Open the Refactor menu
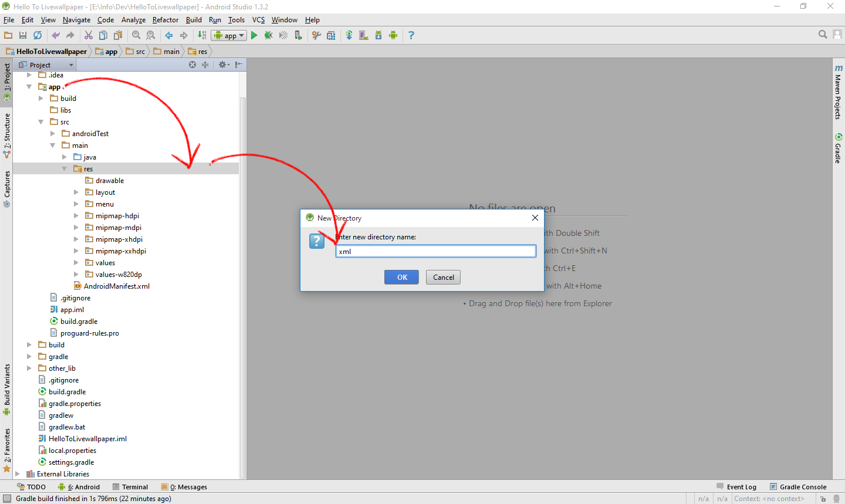Screen dimensions: 845x504 tap(165, 20)
